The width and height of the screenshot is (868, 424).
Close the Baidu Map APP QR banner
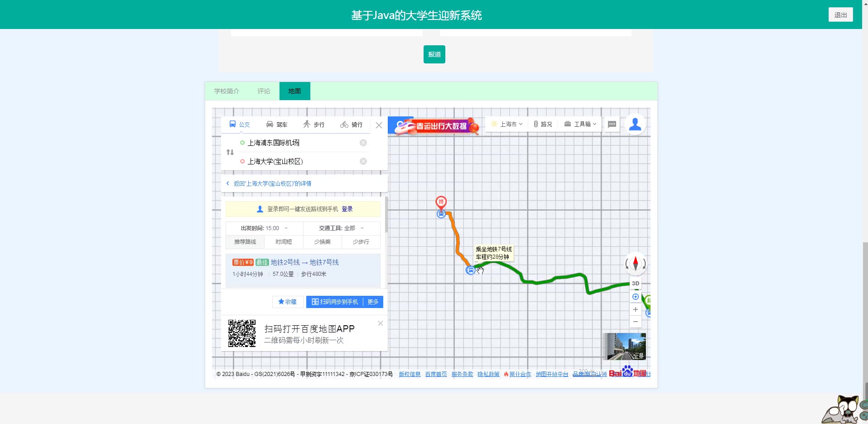[381, 323]
